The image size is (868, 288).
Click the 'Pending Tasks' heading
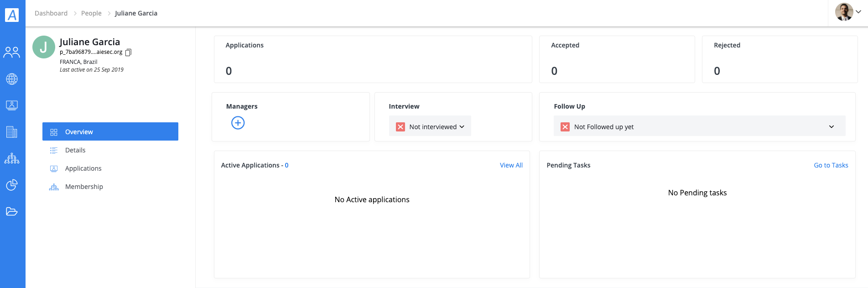[x=568, y=165]
